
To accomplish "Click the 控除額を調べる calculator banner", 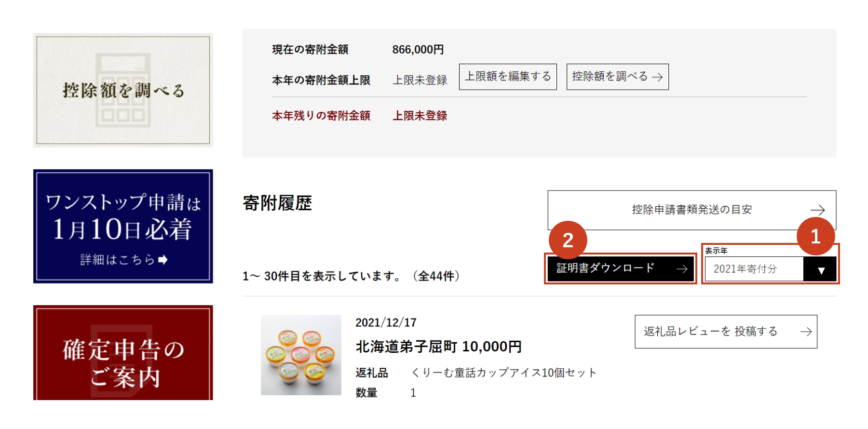I will tap(123, 90).
